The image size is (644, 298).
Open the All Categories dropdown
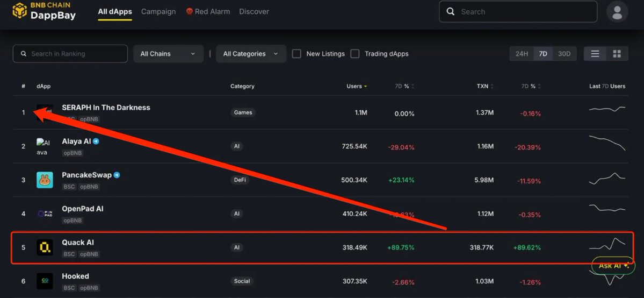click(x=251, y=53)
